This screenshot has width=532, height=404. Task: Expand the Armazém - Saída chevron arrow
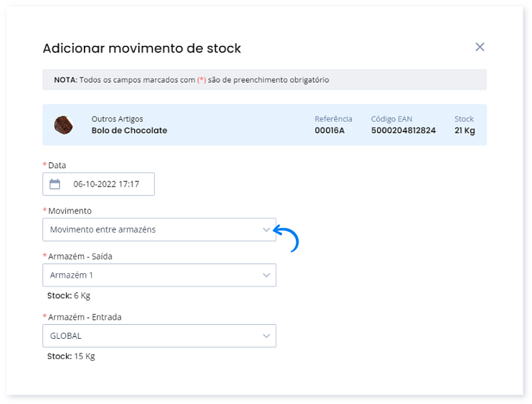[x=266, y=275]
